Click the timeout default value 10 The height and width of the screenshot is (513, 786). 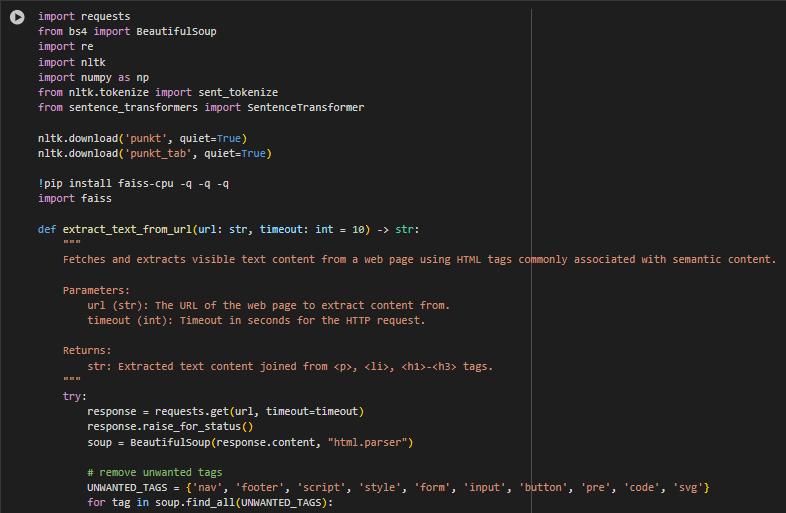point(358,230)
